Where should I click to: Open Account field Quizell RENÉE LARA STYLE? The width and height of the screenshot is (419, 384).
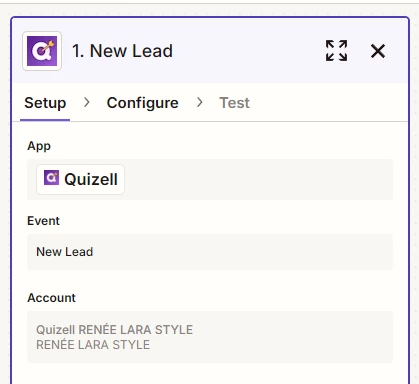(210, 337)
